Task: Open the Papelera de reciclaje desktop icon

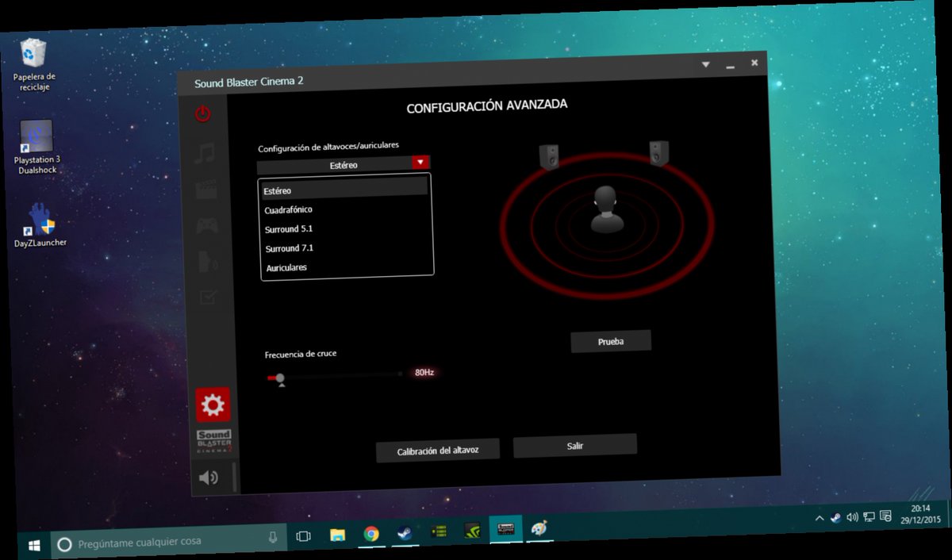Action: [x=34, y=64]
